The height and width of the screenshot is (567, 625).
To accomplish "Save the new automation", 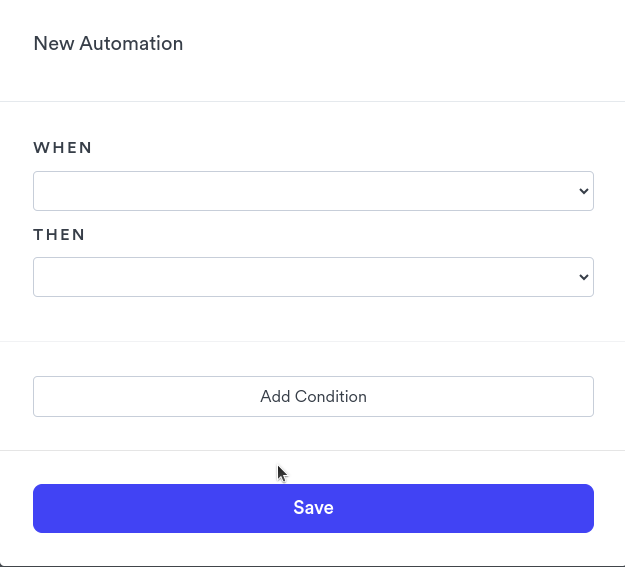I will click(313, 508).
